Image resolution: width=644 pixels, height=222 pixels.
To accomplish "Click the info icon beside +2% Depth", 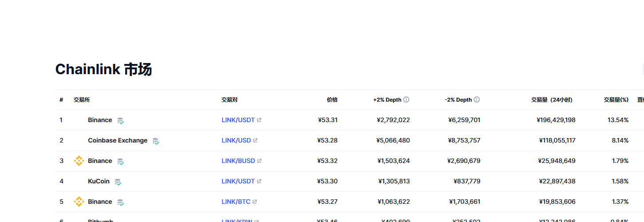I will click(406, 100).
